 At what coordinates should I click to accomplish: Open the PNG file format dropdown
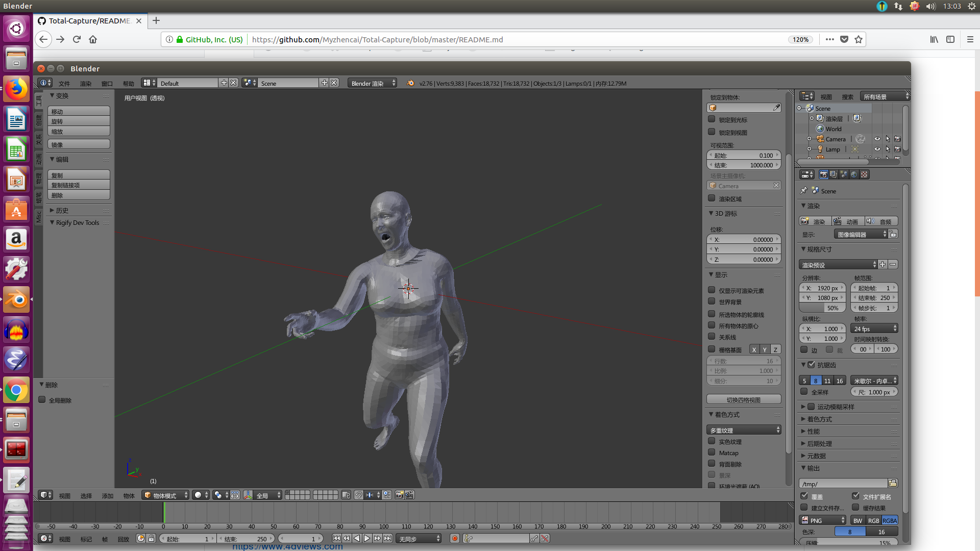click(x=822, y=520)
